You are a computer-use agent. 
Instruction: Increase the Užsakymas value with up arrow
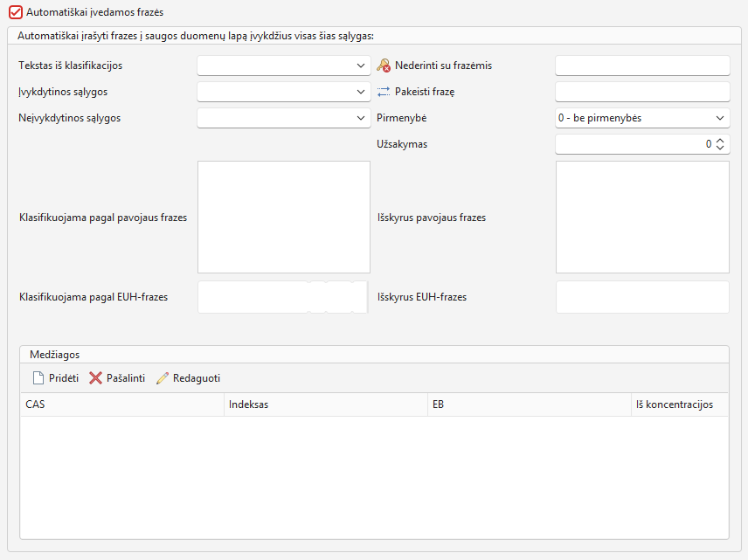[x=720, y=141]
